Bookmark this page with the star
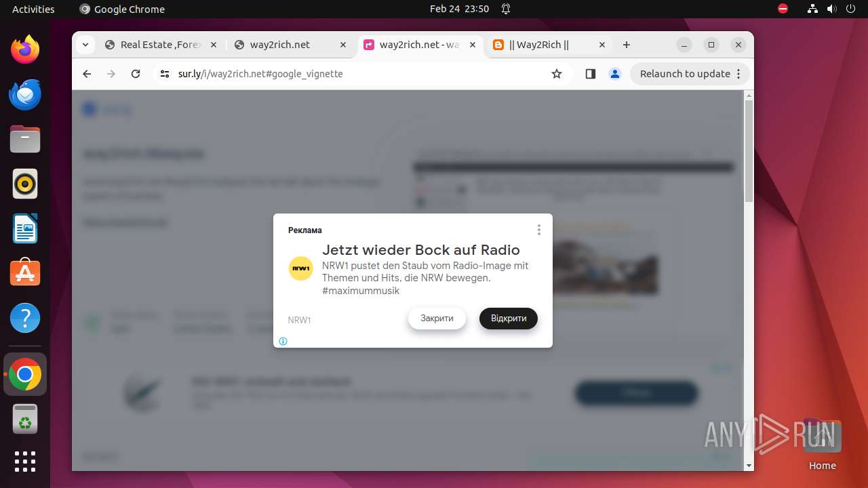The height and width of the screenshot is (488, 868). click(x=557, y=74)
